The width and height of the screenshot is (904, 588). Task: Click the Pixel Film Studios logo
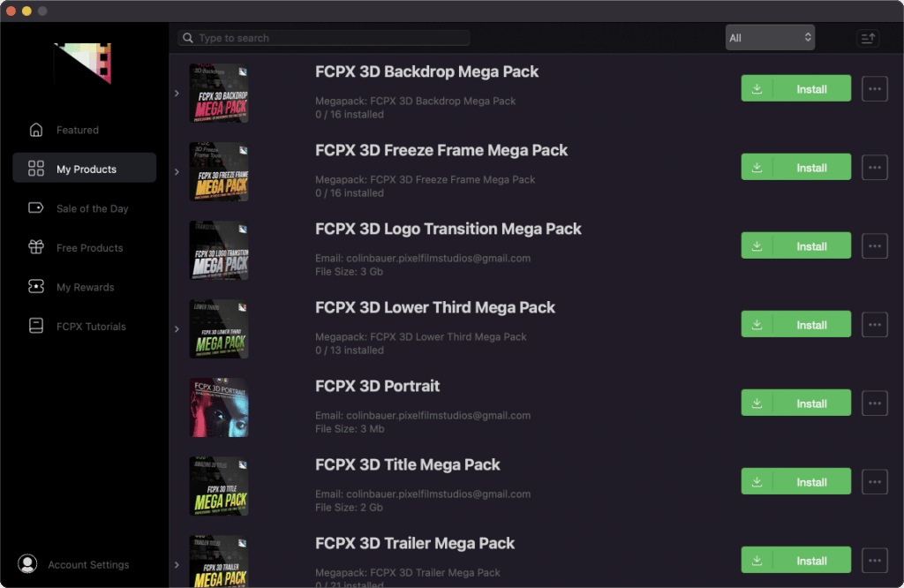pos(82,64)
